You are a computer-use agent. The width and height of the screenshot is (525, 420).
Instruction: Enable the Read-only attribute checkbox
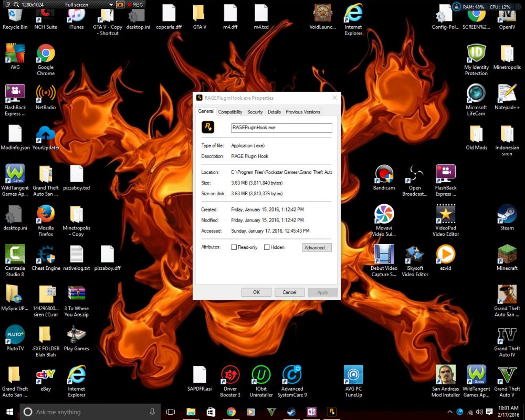(x=234, y=247)
